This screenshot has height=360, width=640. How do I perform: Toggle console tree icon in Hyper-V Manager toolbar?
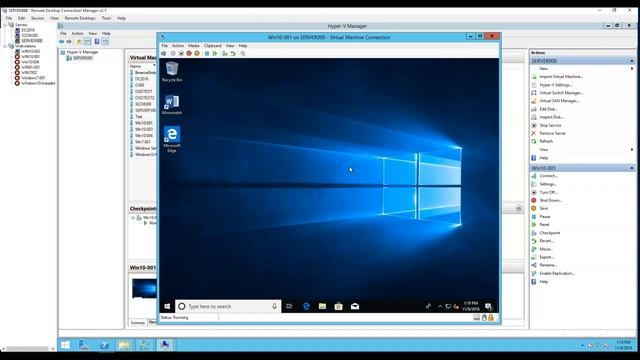(87, 42)
